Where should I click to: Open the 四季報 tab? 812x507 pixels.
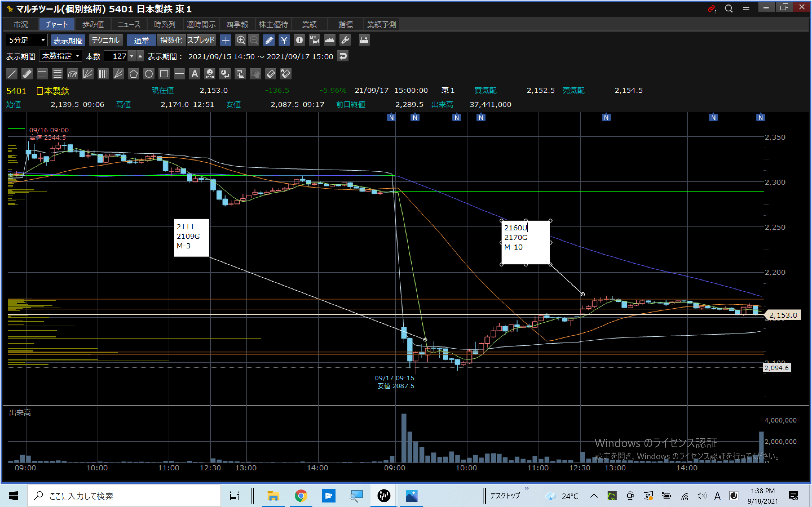(237, 25)
